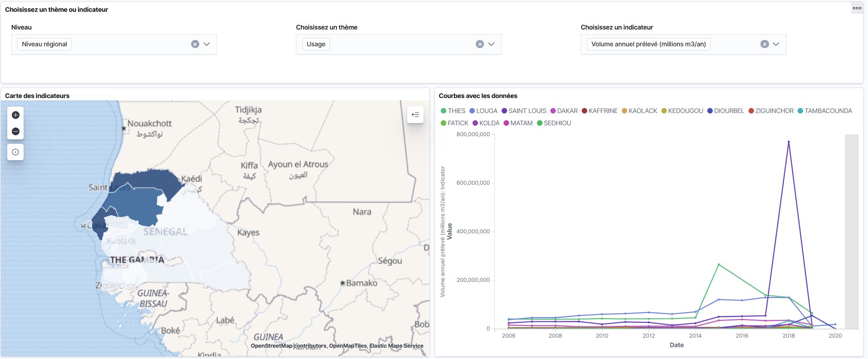Click the Courbes avec les données title
Image resolution: width=868 pixels, height=359 pixels.
(x=478, y=96)
